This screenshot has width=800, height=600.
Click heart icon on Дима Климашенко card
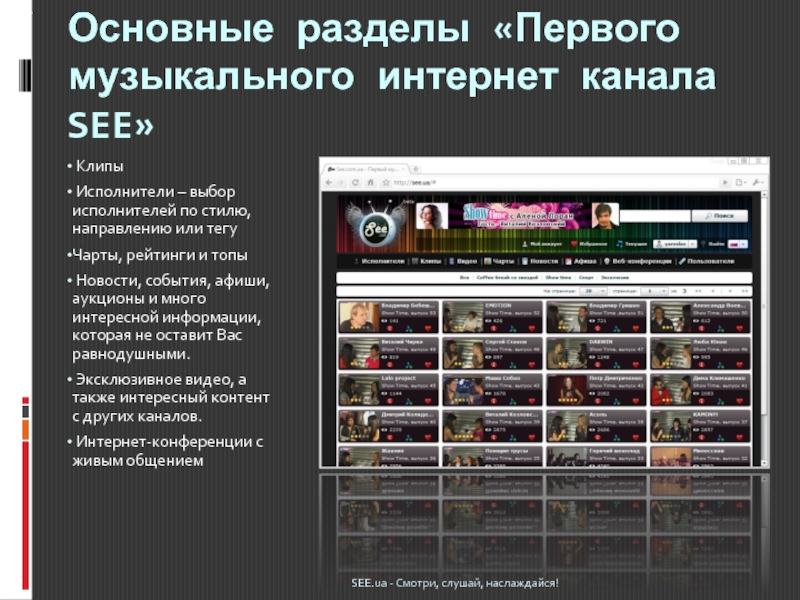pyautogui.click(x=739, y=401)
